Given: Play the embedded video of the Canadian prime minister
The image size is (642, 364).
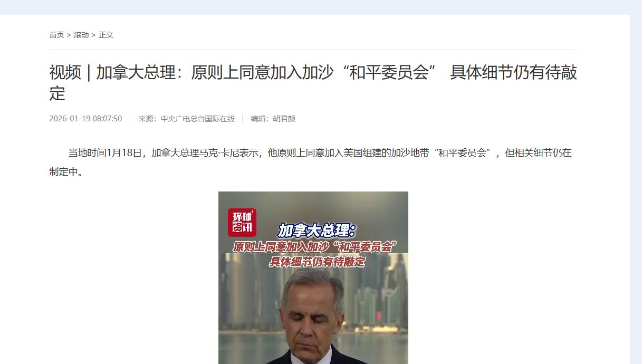Looking at the screenshot, I should (x=313, y=277).
